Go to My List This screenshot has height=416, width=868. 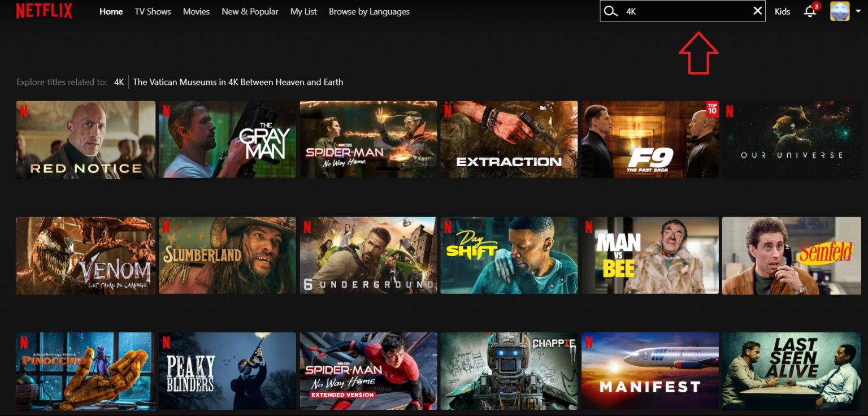[x=303, y=11]
